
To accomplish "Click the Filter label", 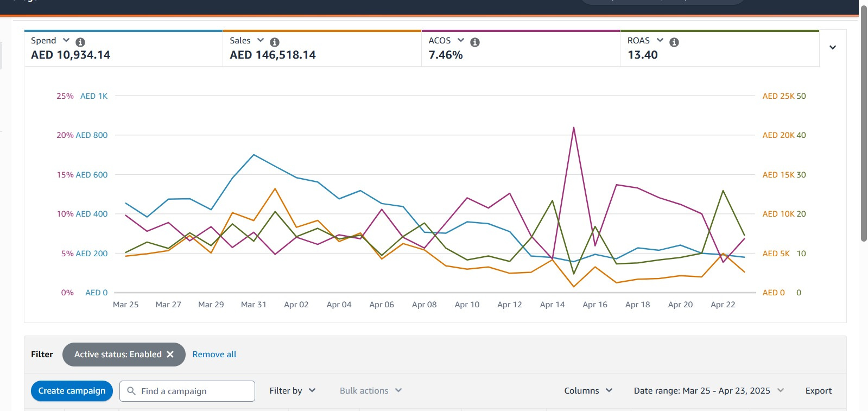I will point(42,354).
